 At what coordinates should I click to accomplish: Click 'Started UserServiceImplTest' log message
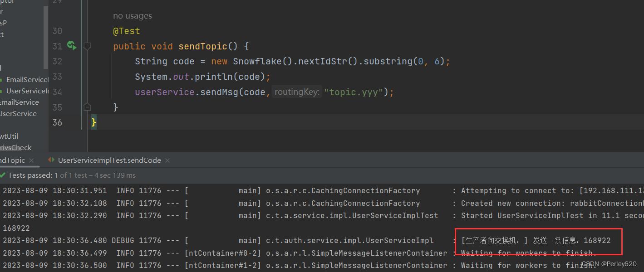(552, 216)
